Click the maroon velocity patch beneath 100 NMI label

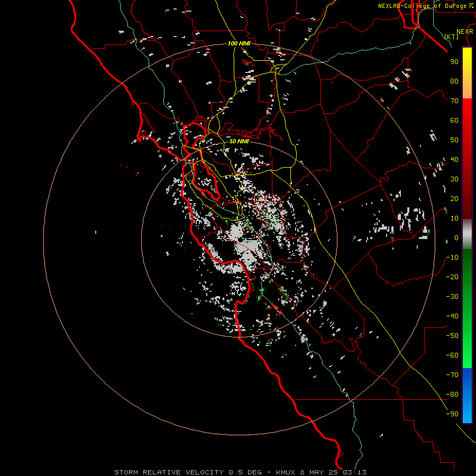pos(247,62)
